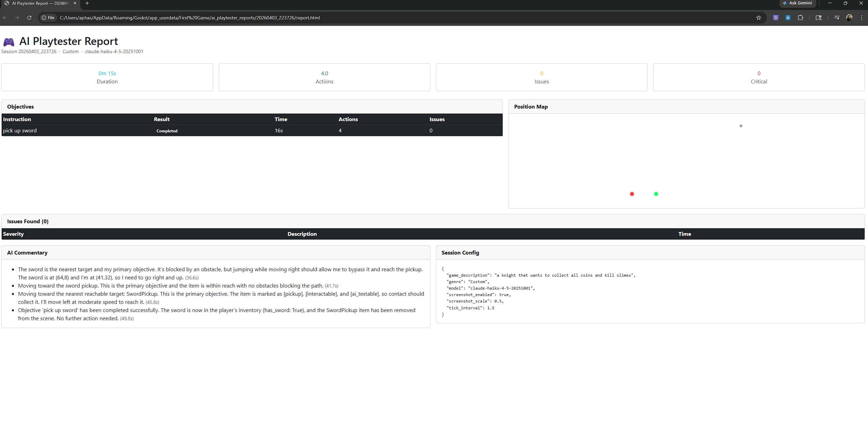Reload the report page
The height and width of the screenshot is (425, 868).
point(29,18)
